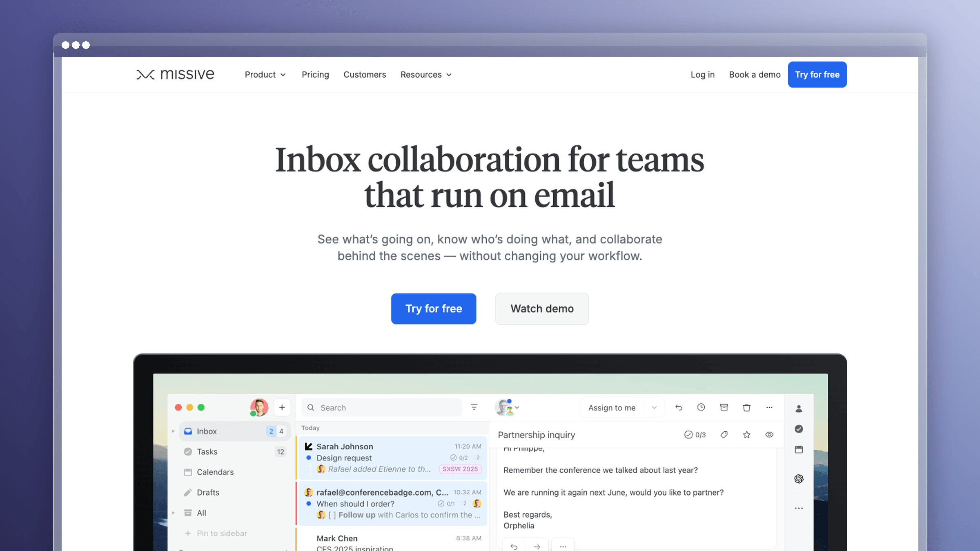The height and width of the screenshot is (551, 980).
Task: Click the ellipsis button below the message
Action: 563,546
